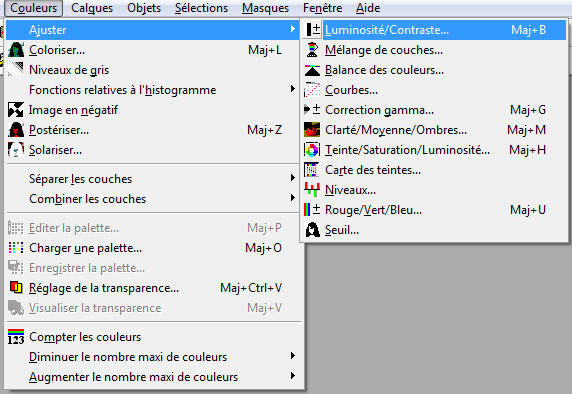Screen dimensions: 572x394
Task: Click the Visualiser la transparence icon
Action: pyautogui.click(x=16, y=308)
